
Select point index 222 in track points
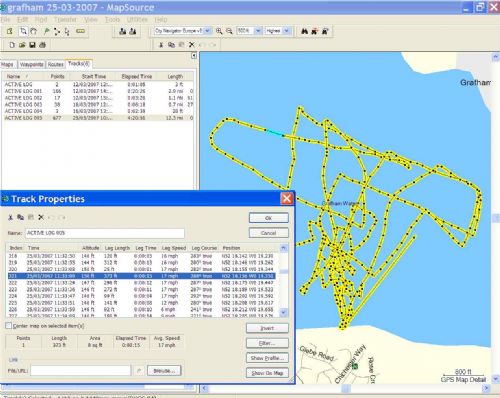tap(142, 283)
